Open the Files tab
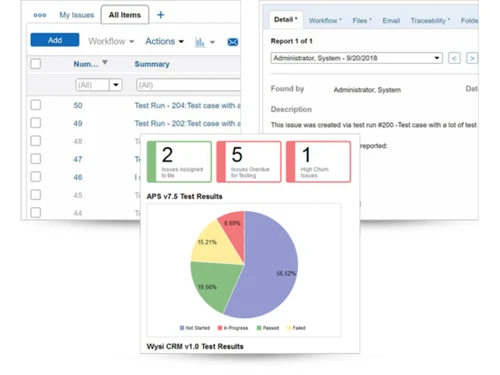 [x=362, y=21]
